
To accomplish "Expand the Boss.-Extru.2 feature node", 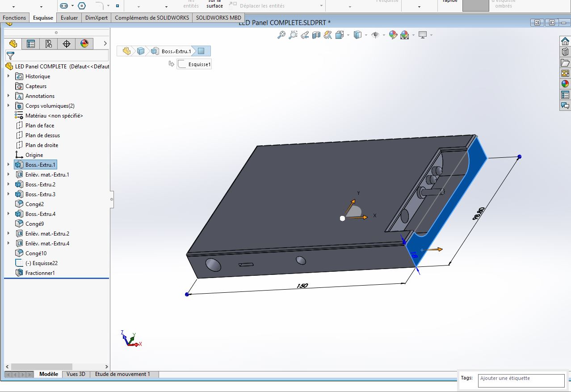I will pos(8,184).
